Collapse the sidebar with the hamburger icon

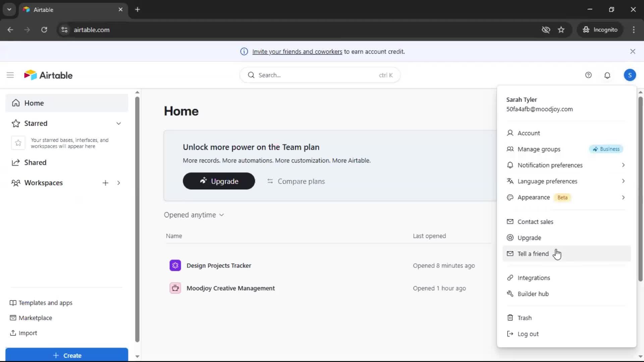(x=10, y=75)
